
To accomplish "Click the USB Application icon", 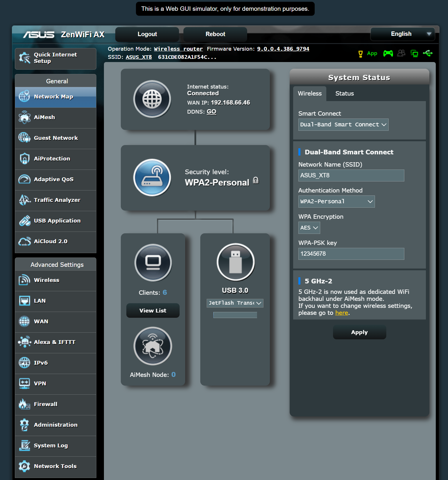I will click(24, 220).
